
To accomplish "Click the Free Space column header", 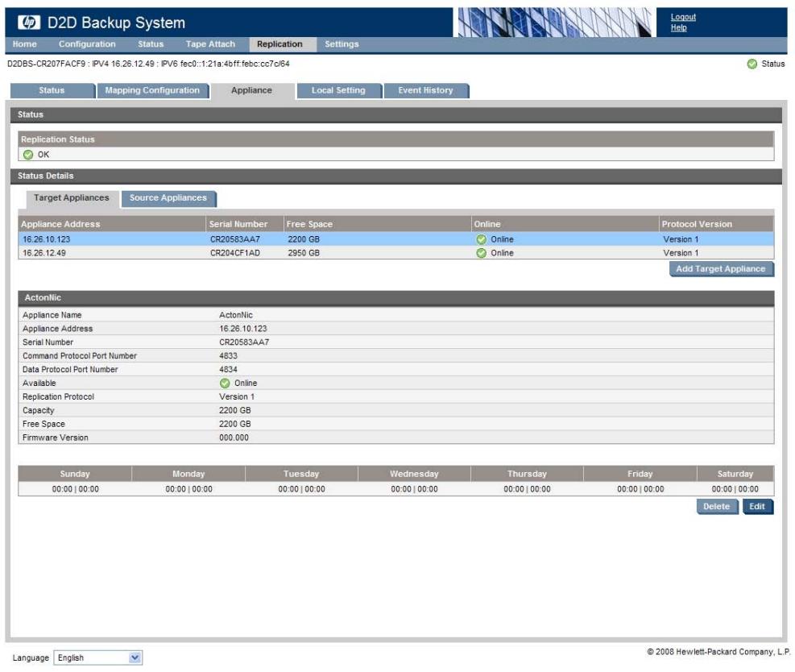I will pyautogui.click(x=377, y=224).
